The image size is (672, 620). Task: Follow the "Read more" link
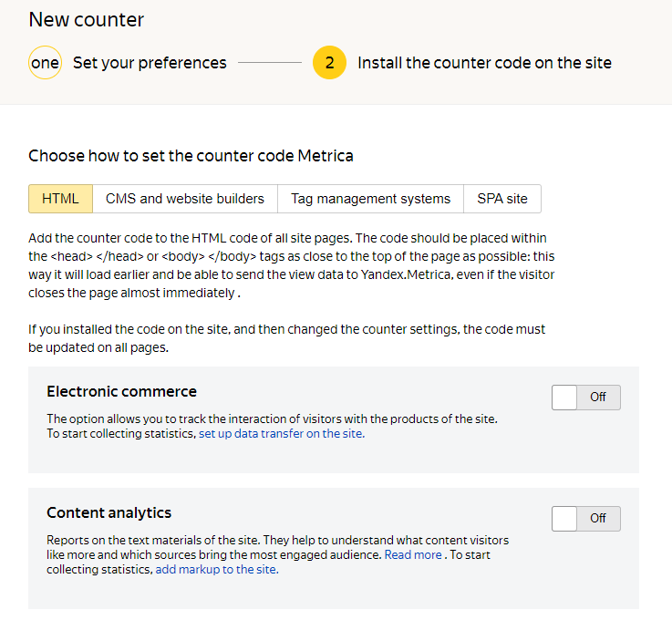[412, 554]
